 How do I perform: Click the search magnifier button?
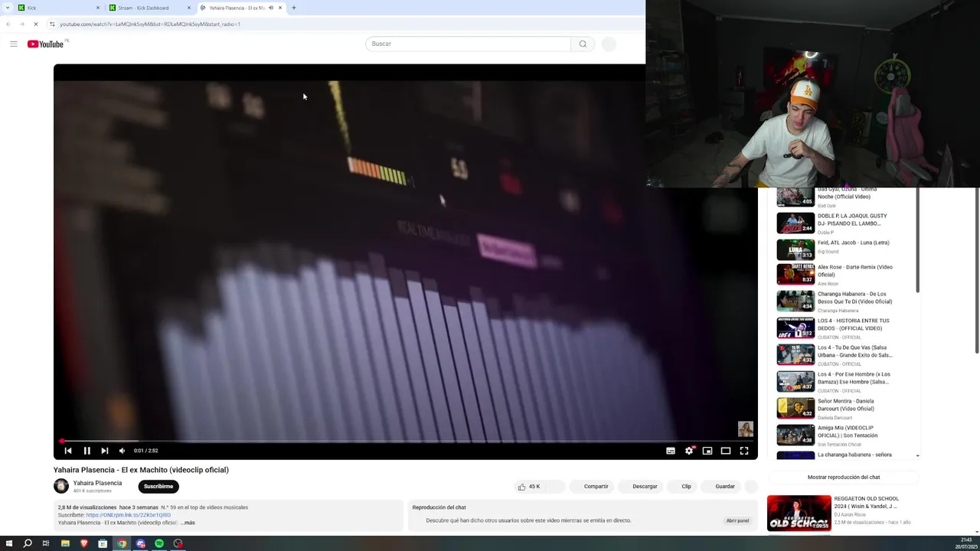583,44
